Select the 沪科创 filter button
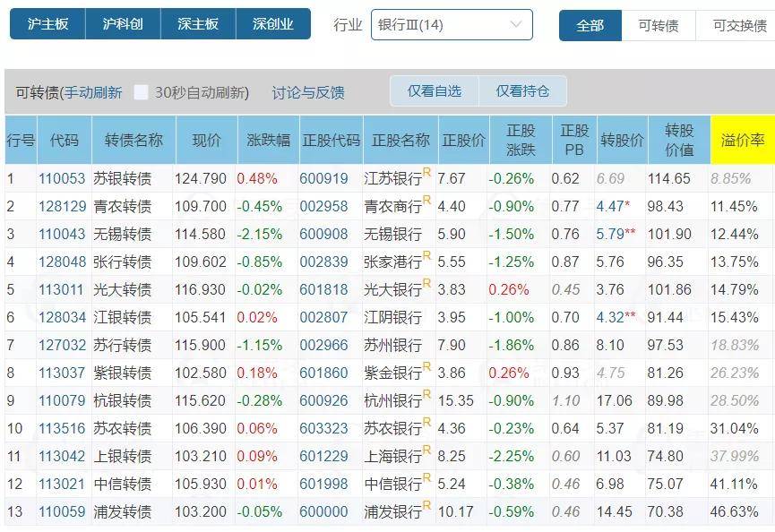Viewport: 775px width, 532px height. tap(123, 23)
